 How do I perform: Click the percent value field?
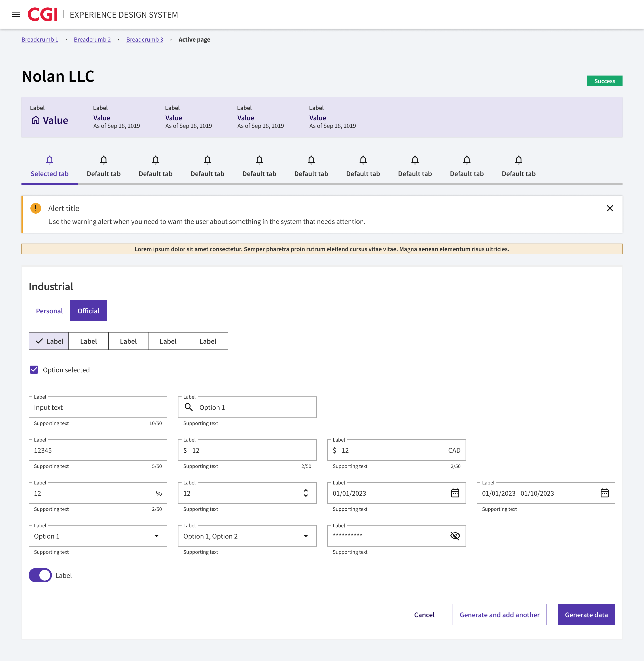coord(98,493)
